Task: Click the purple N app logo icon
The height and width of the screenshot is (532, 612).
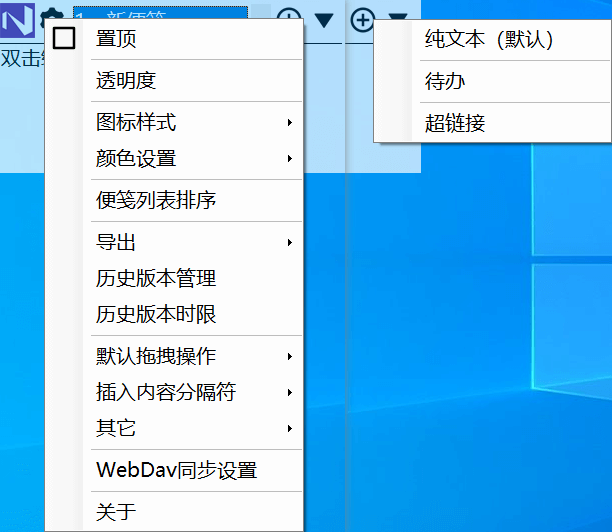Action: click(17, 20)
